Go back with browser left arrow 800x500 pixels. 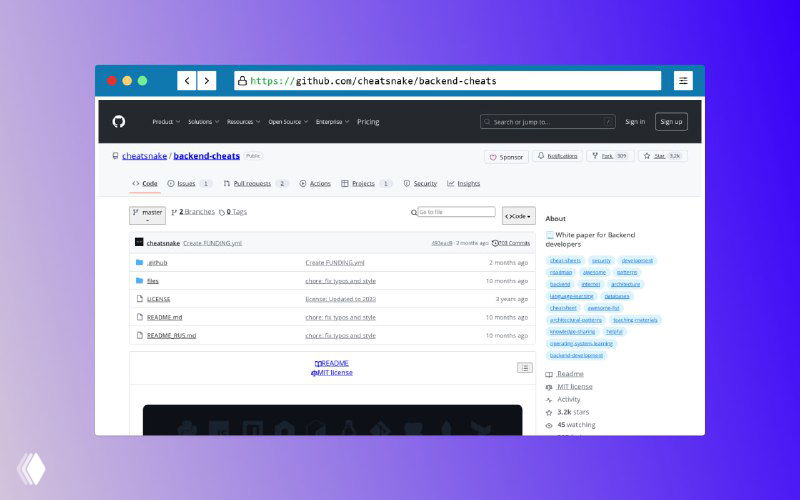(187, 81)
